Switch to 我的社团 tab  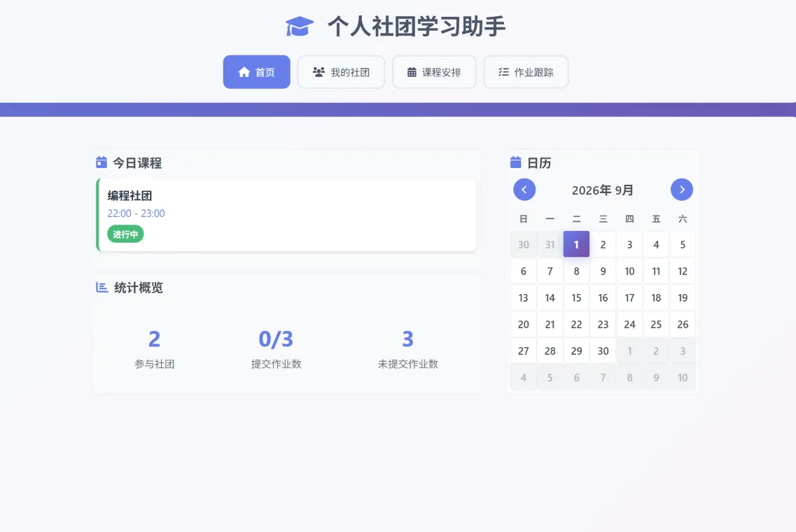(341, 72)
